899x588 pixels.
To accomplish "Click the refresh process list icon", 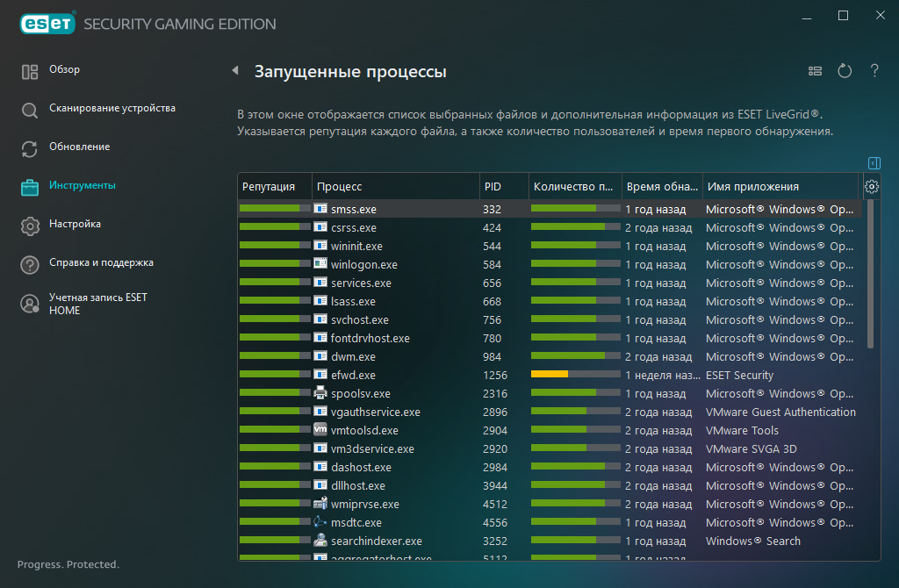I will [x=845, y=71].
